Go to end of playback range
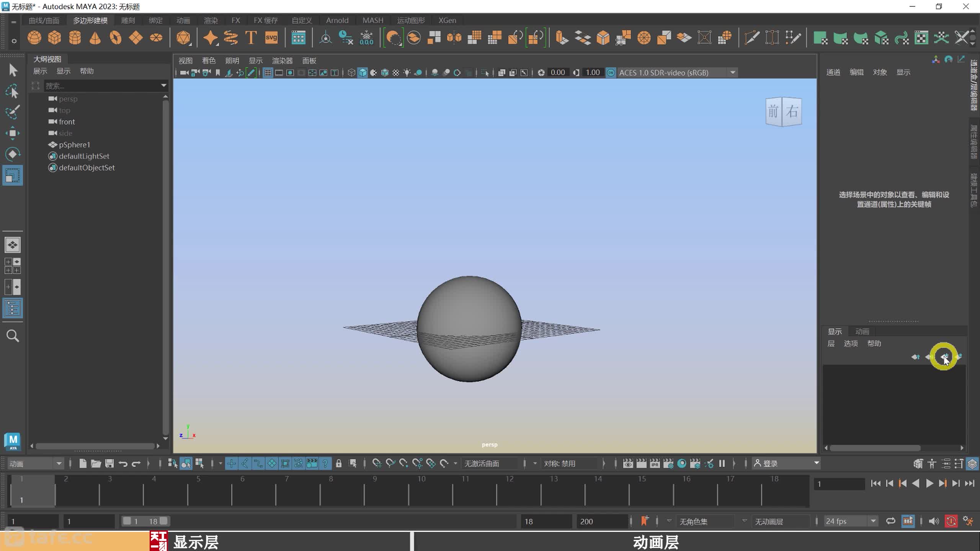The height and width of the screenshot is (551, 980). coord(970,484)
